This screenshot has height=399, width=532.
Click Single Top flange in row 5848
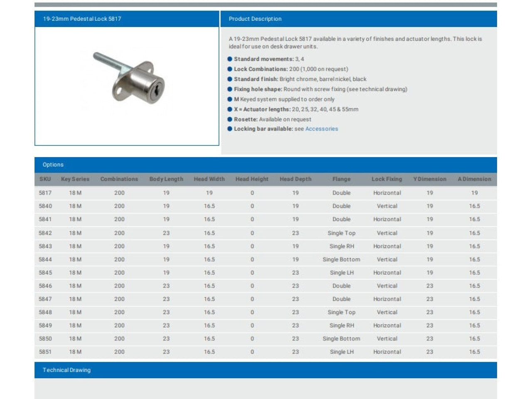342,312
